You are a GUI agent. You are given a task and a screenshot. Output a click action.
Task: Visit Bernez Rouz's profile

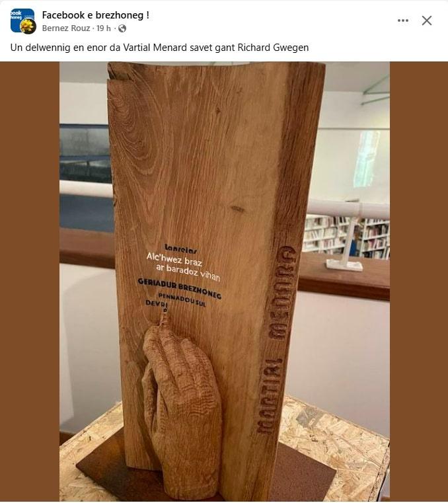tap(65, 28)
